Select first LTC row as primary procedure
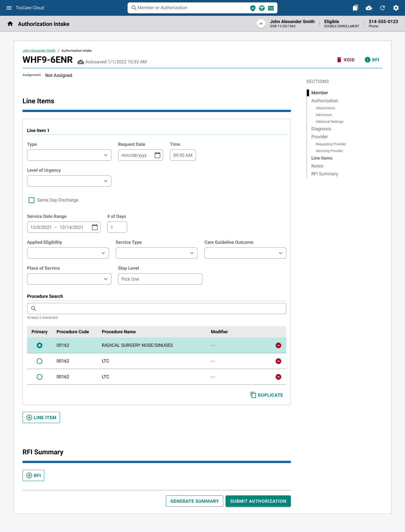The image size is (405, 532). [40, 361]
